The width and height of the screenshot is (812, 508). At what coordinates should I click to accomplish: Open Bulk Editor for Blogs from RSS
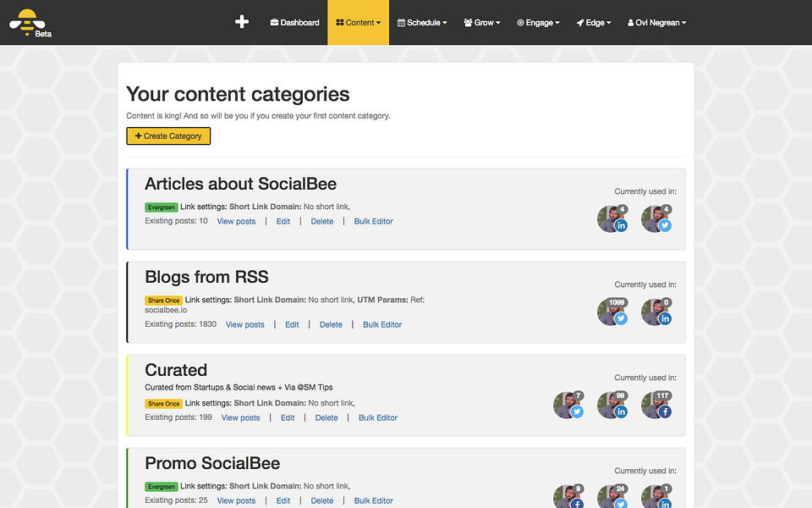coord(382,324)
